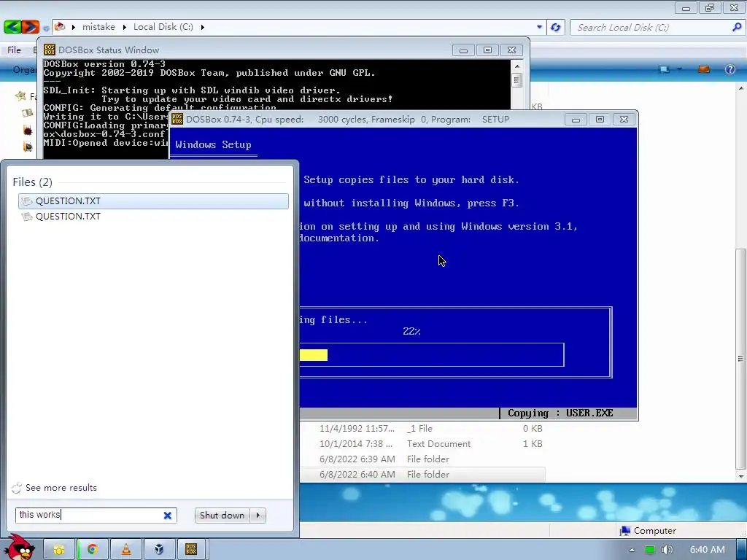Click the DOSBox Status Window scrollbar thumb
747x560 pixels.
click(516, 80)
